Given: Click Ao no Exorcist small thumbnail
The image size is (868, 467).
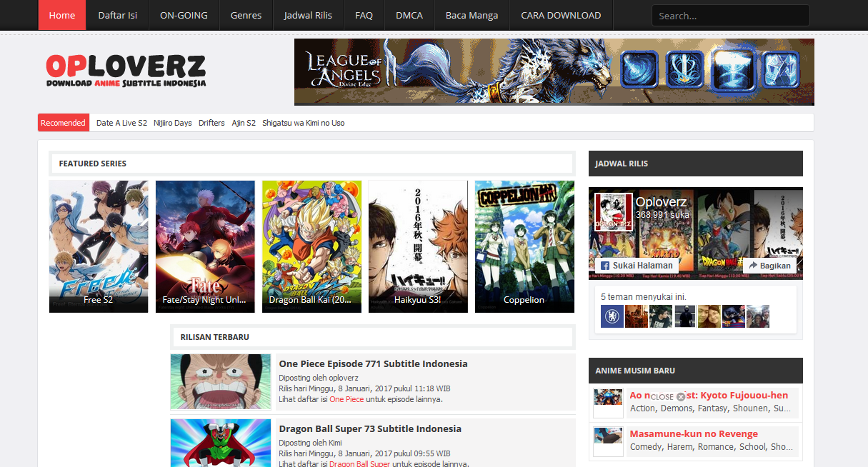Looking at the screenshot, I should 609,403.
